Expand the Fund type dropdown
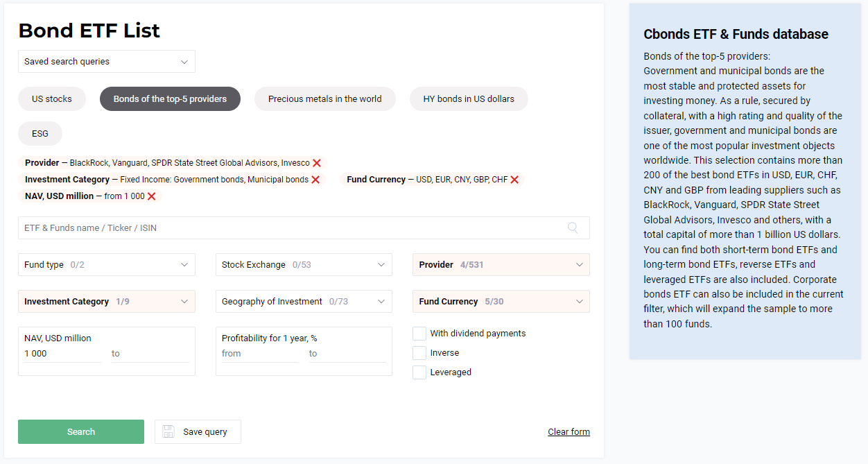 pos(106,264)
